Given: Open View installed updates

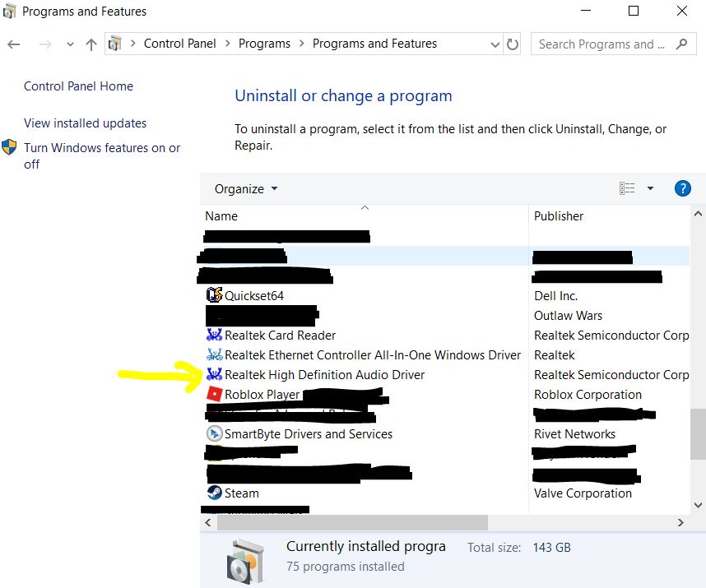Looking at the screenshot, I should [x=85, y=123].
